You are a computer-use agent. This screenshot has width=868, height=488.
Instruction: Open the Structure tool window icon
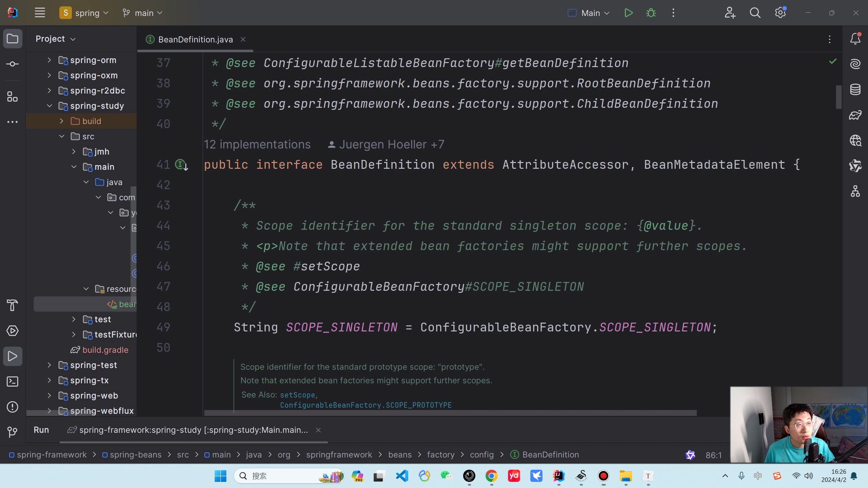tap(13, 97)
